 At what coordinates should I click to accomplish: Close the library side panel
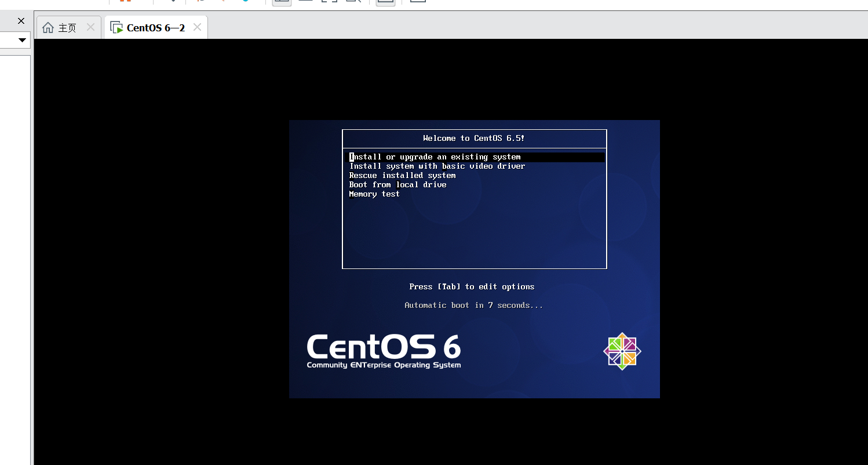click(x=21, y=21)
